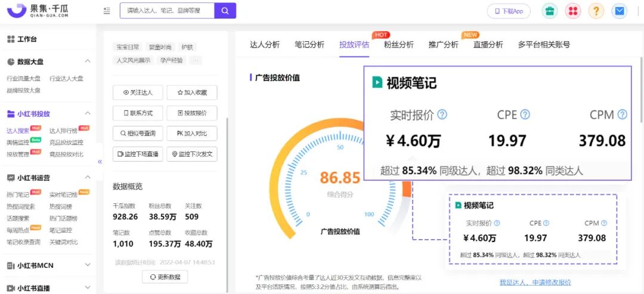Select the 孕产经验 tag chip
644x294 pixels.
172,60
